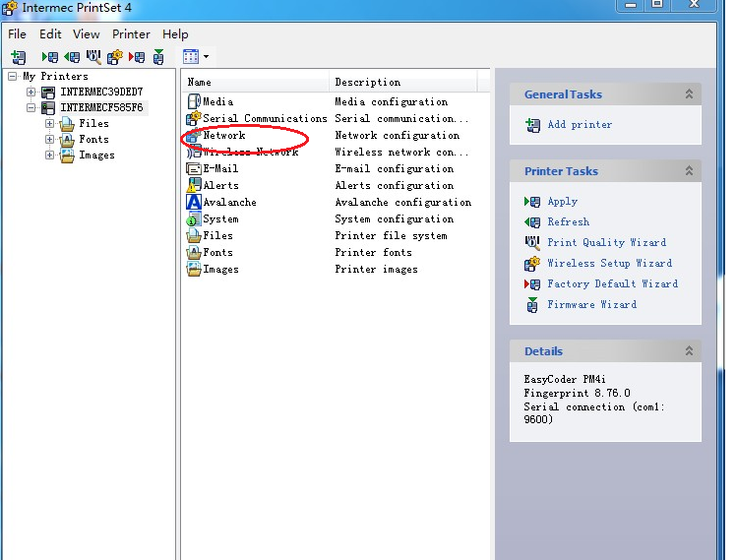Click the Avalanche icon in list
This screenshot has width=736, height=560.
click(194, 203)
